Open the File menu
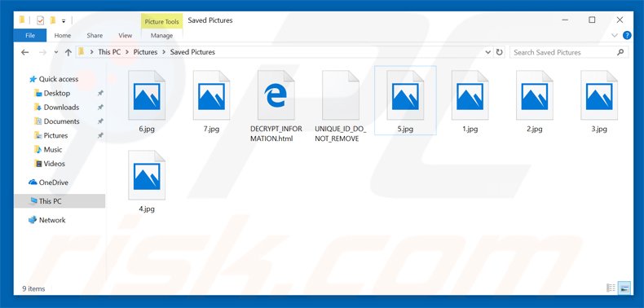644x308 pixels. tap(30, 35)
